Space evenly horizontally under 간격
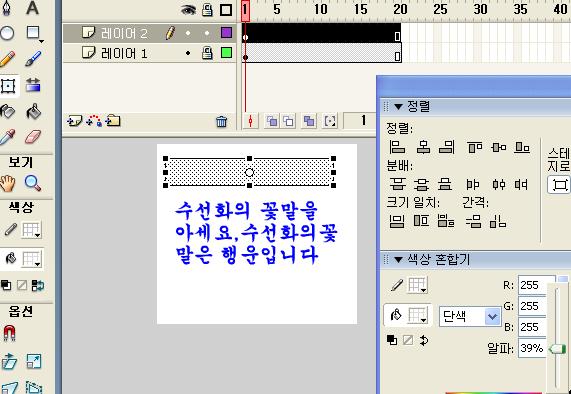The width and height of the screenshot is (571, 394). click(498, 221)
